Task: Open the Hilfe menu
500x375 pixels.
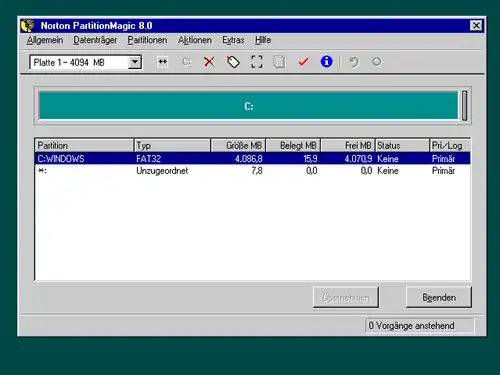Action: coord(263,40)
